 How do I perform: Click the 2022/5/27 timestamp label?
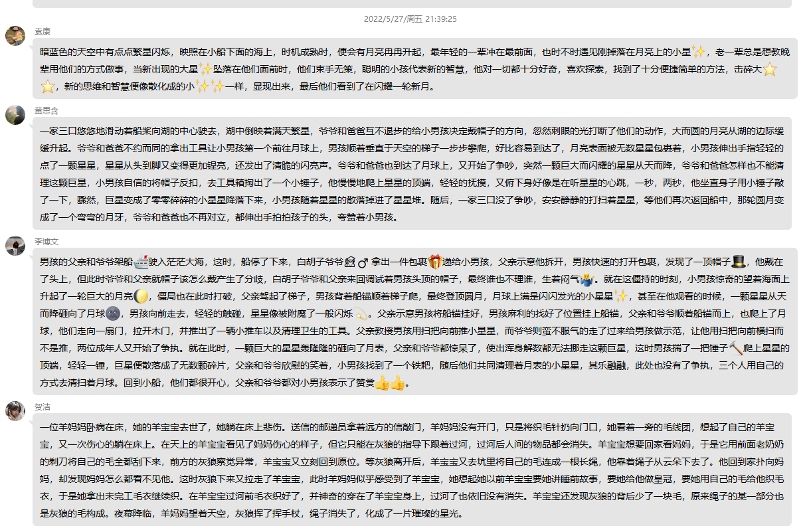point(410,19)
